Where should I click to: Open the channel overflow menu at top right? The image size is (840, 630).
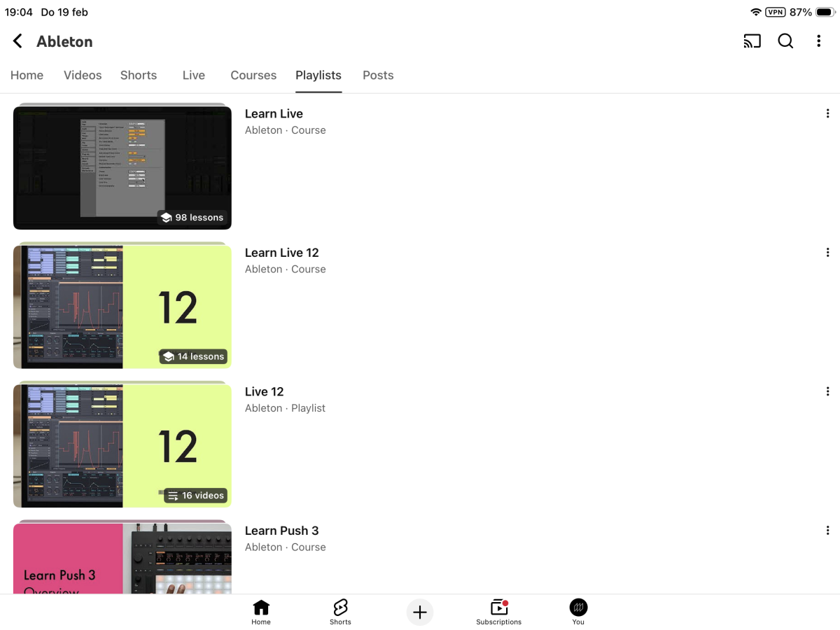coord(818,41)
